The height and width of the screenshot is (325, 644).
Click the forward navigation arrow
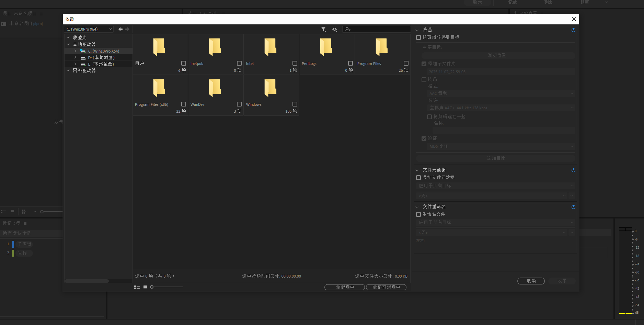point(127,29)
